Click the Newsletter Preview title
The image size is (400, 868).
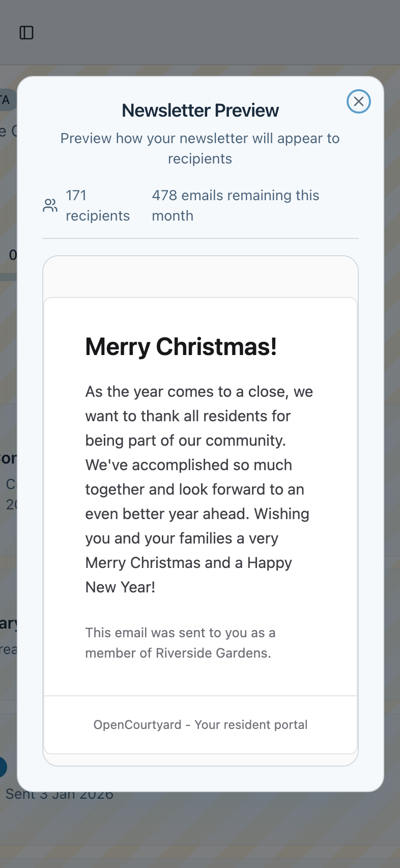click(200, 110)
